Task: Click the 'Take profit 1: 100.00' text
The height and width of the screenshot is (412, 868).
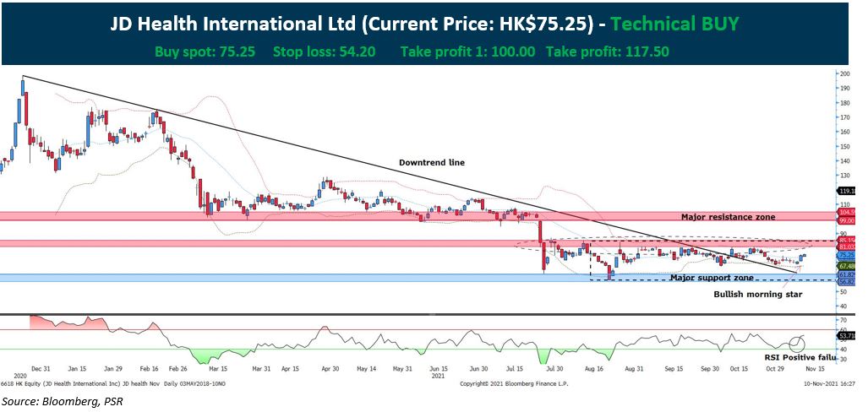Action: tap(467, 52)
